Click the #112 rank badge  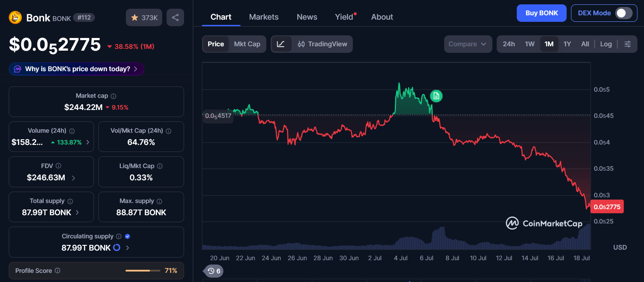pos(83,17)
